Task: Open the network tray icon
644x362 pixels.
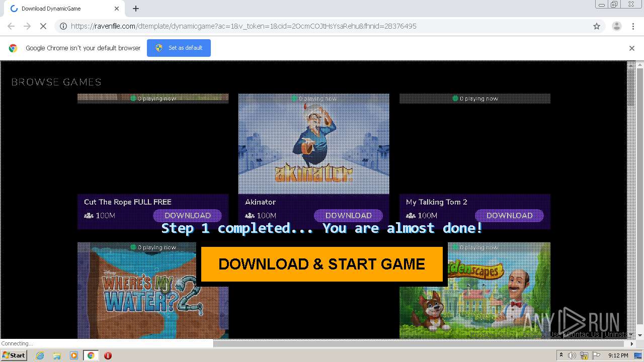Action: point(584,355)
